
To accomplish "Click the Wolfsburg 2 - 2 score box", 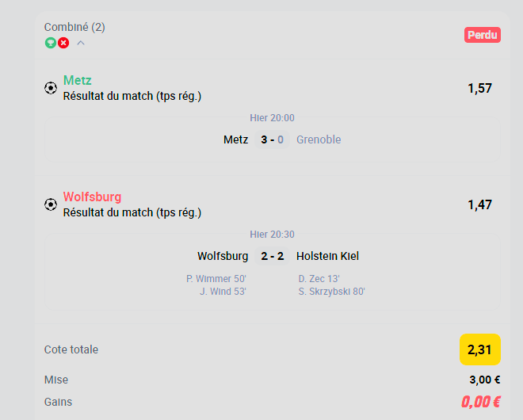I will (x=272, y=256).
